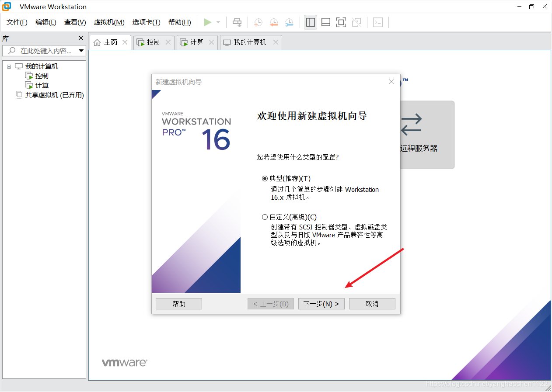Power on the virtual machine
This screenshot has height=392, width=552.
(208, 22)
